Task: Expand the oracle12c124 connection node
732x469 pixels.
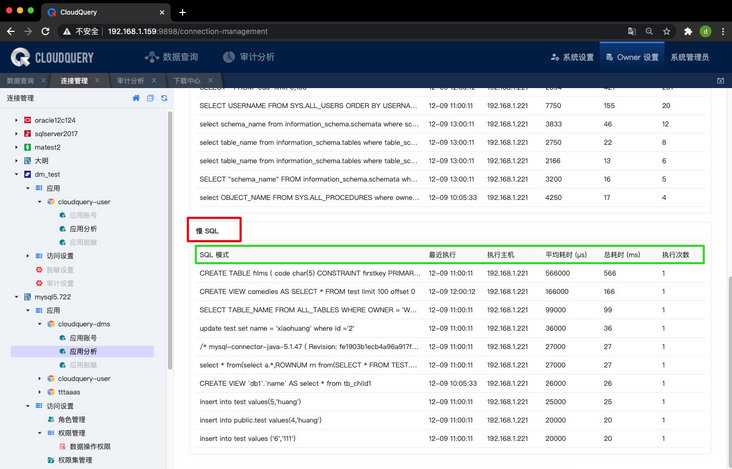Action: [x=16, y=120]
